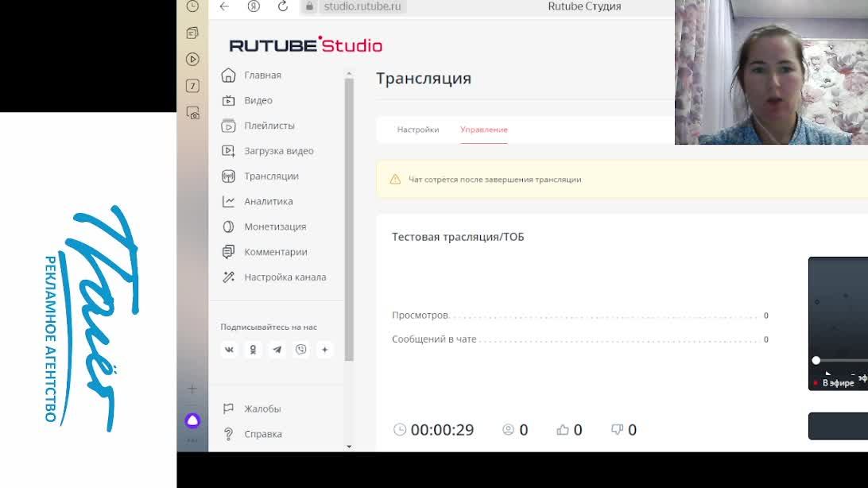Open the screenshot camera icon in browser sidebar
868x488 pixels.
[x=192, y=114]
